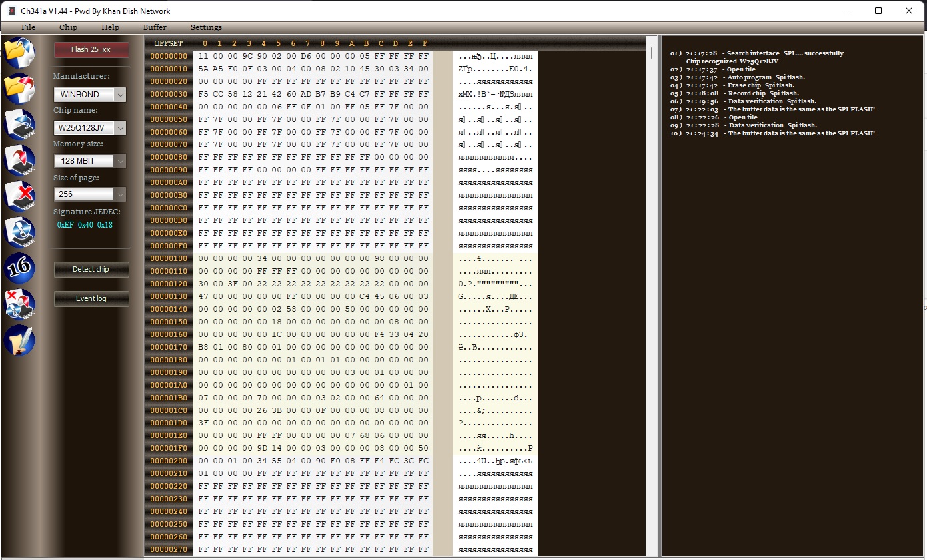Select offset label 00000200
This screenshot has height=560, width=927.
169,461
